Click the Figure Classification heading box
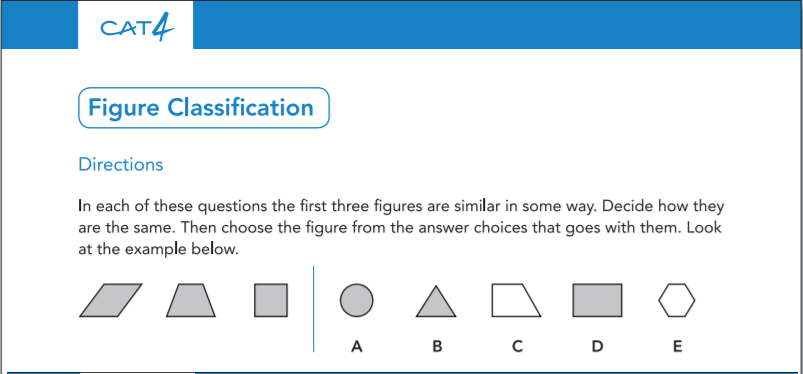 pos(204,108)
